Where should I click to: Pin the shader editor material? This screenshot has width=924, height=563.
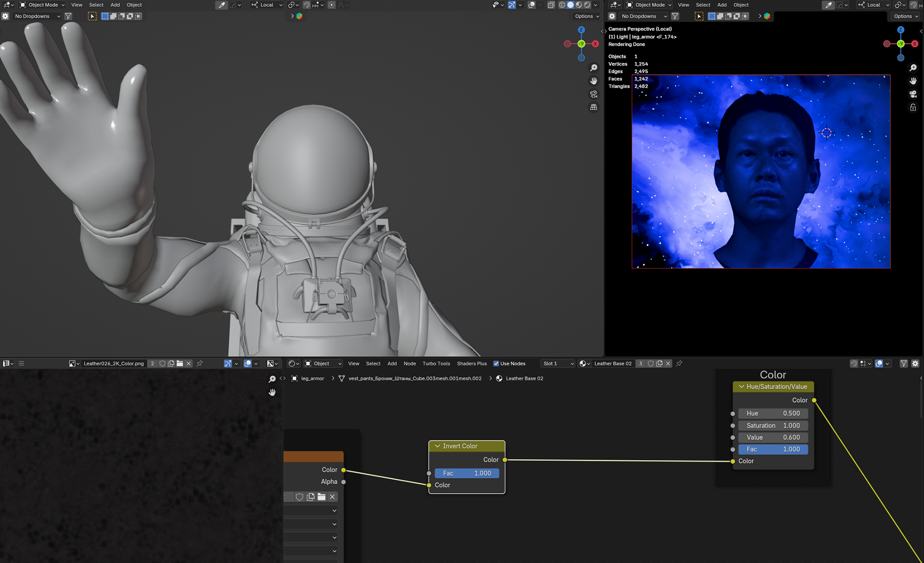click(679, 363)
